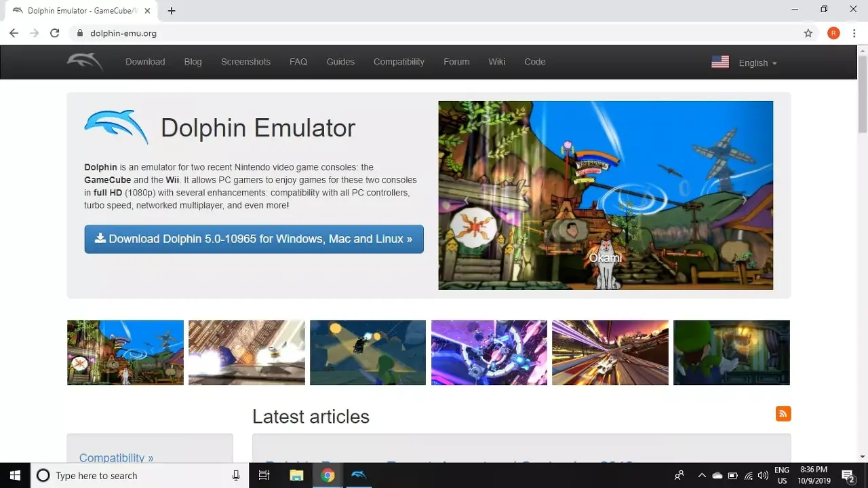Image resolution: width=868 pixels, height=488 pixels.
Task: Close the Dolphin Emulator tab
Action: pos(147,11)
